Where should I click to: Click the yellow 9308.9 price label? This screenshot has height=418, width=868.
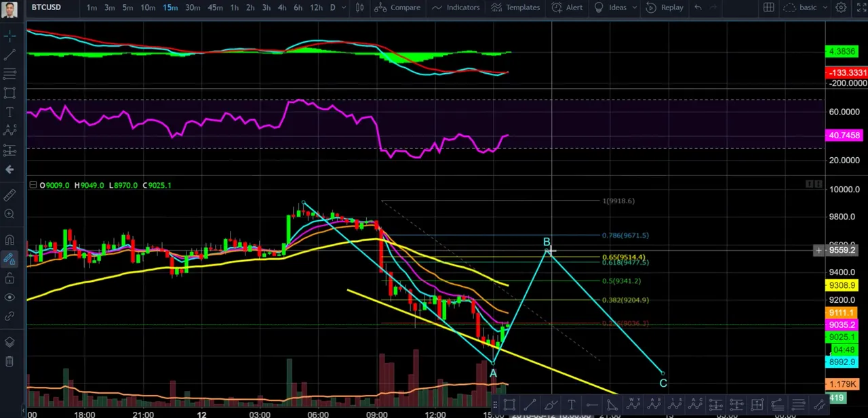click(842, 285)
